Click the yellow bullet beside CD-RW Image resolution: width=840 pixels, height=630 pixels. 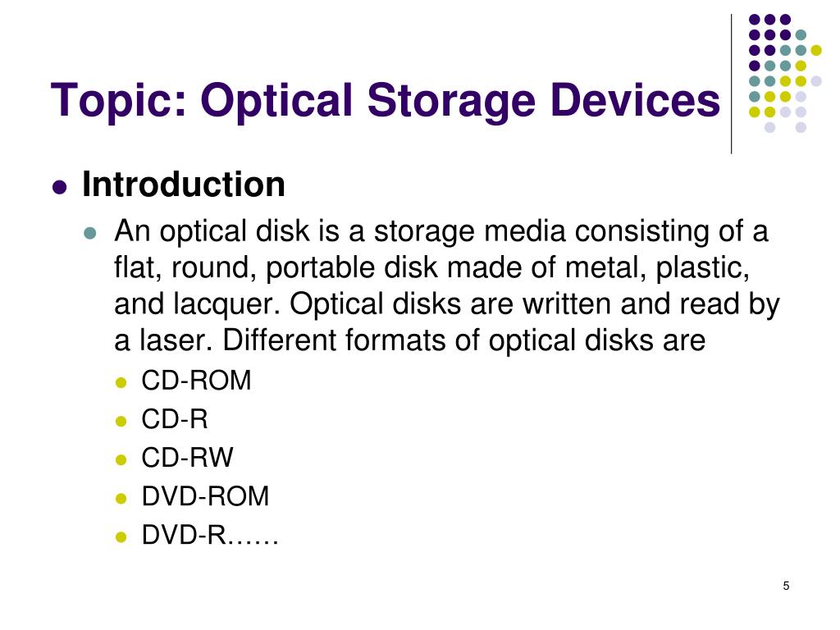[121, 459]
